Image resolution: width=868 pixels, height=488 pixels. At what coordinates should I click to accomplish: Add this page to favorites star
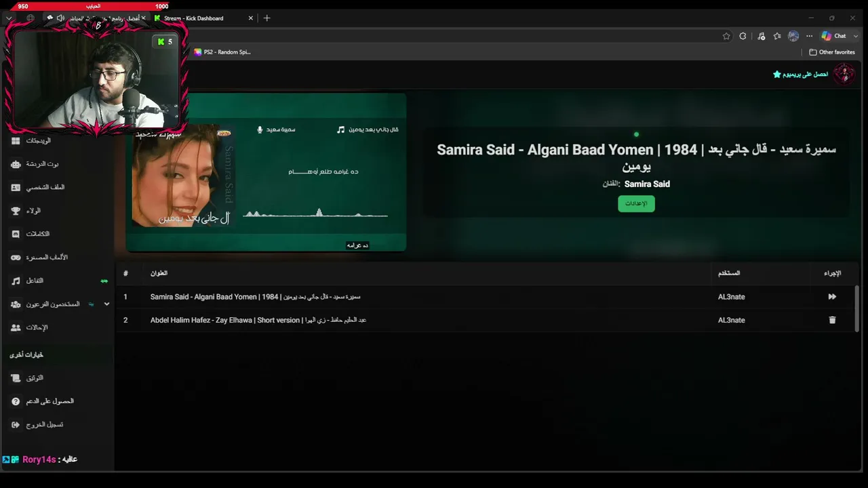coord(726,36)
